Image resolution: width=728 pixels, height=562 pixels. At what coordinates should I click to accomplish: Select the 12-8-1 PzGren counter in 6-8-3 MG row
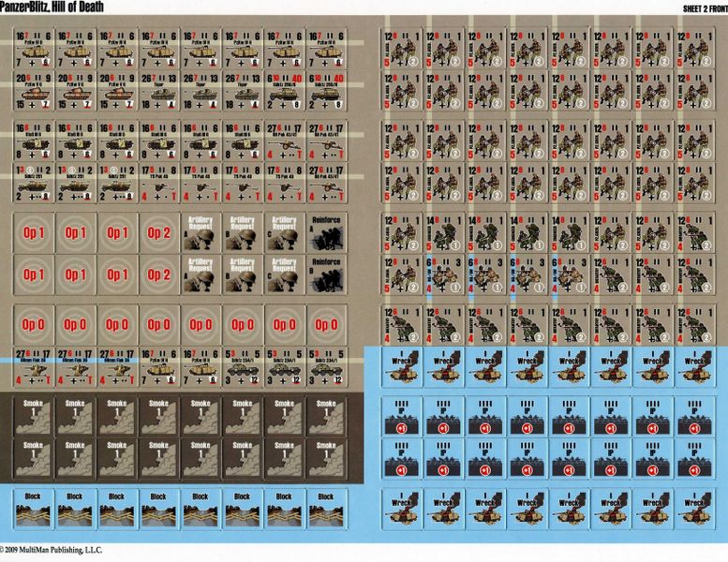pyautogui.click(x=402, y=274)
